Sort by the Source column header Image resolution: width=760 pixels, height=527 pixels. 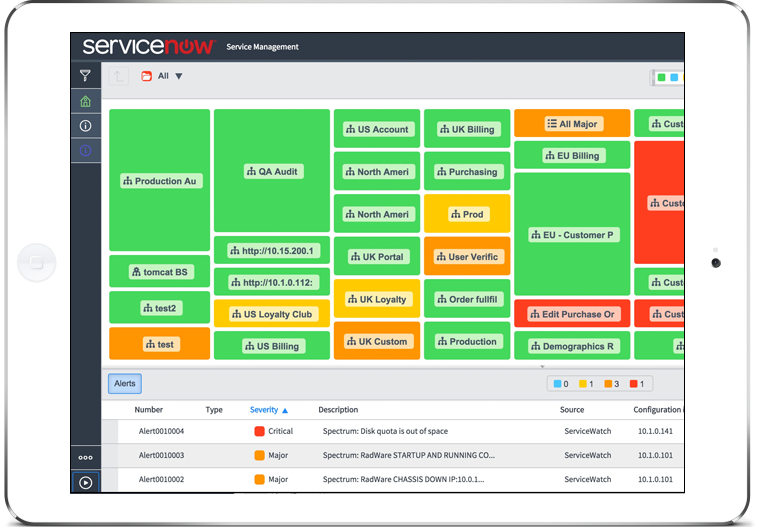click(x=572, y=410)
